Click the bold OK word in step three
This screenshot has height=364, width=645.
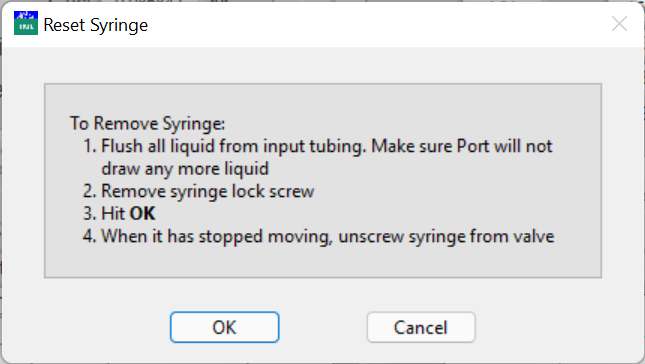(142, 214)
